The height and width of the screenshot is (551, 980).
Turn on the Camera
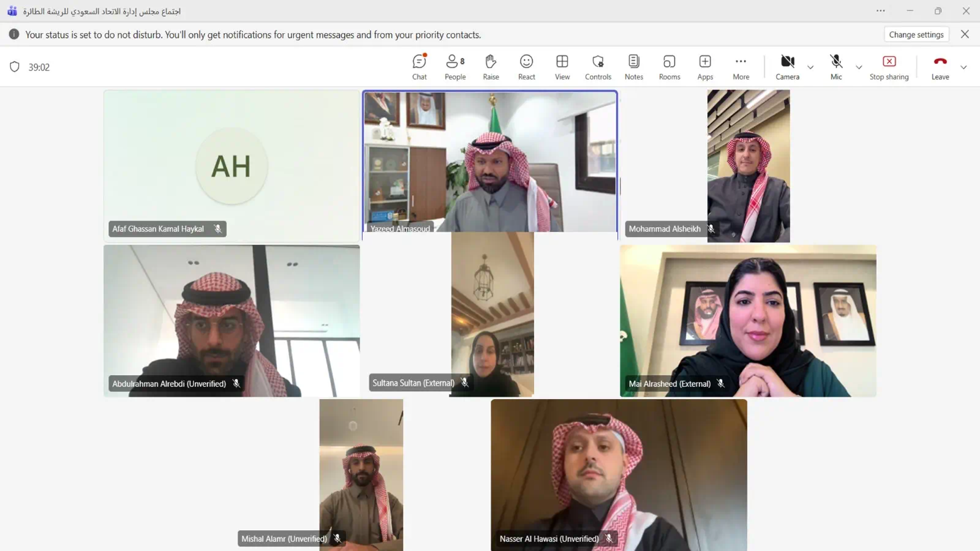pos(787,67)
